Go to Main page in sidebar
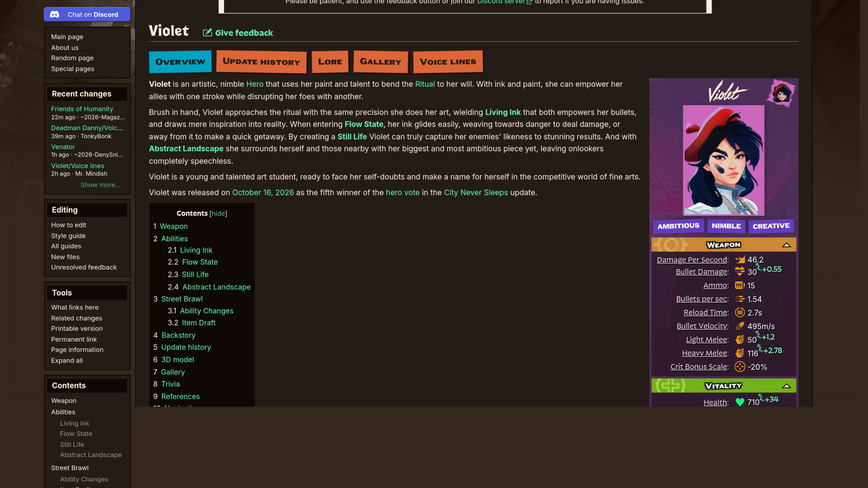The width and height of the screenshot is (868, 488). tap(67, 37)
